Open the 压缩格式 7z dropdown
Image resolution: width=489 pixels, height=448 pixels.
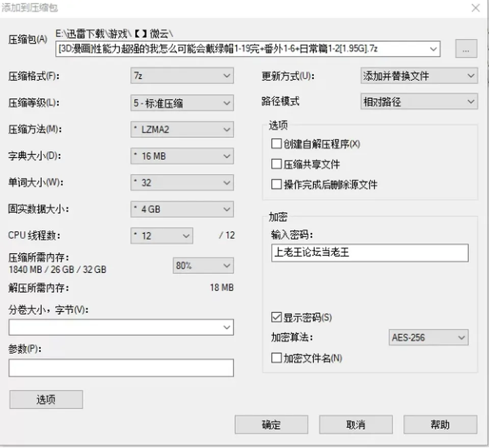pyautogui.click(x=182, y=76)
